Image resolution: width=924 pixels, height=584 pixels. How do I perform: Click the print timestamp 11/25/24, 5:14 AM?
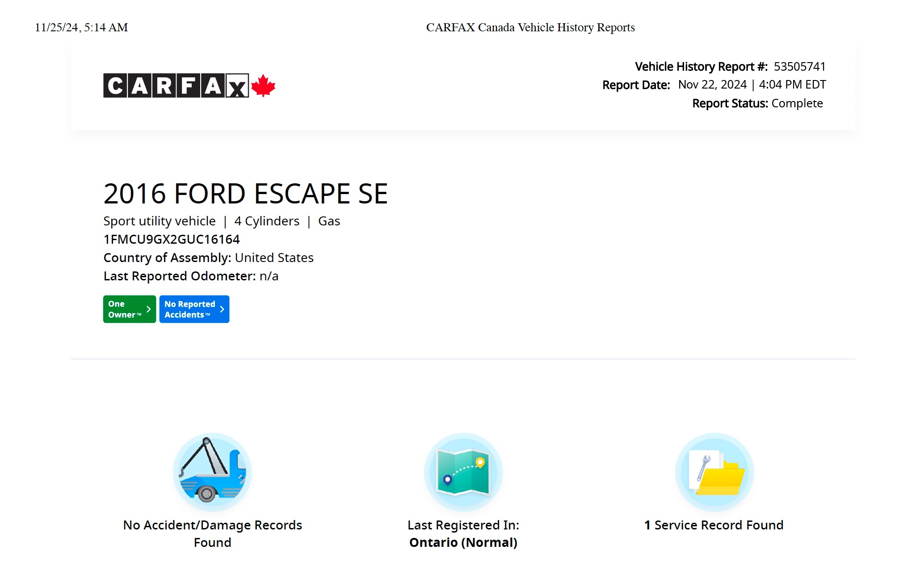click(x=81, y=27)
